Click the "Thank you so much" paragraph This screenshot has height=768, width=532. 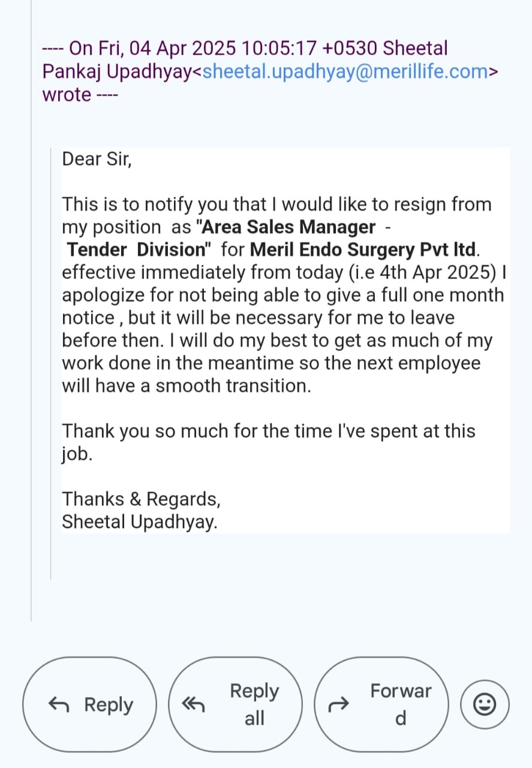click(269, 431)
